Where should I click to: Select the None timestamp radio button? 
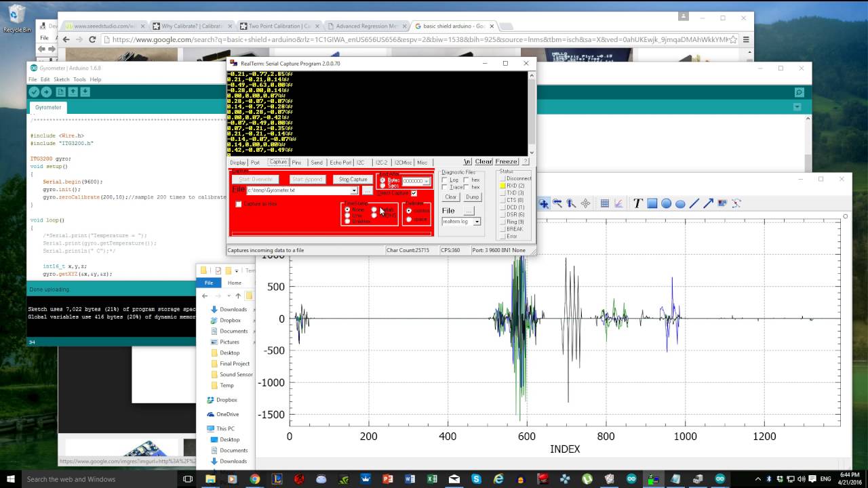point(347,210)
